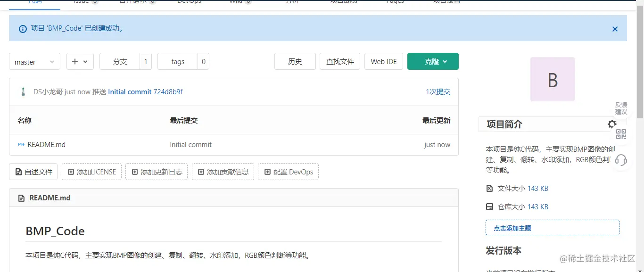
Task: Click the 查找文件 button
Action: [340, 62]
